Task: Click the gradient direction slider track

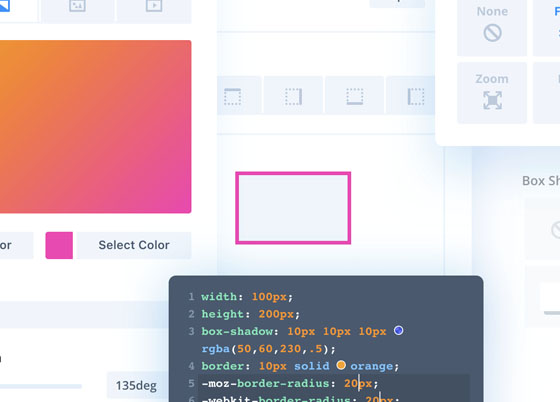Action: [41, 386]
